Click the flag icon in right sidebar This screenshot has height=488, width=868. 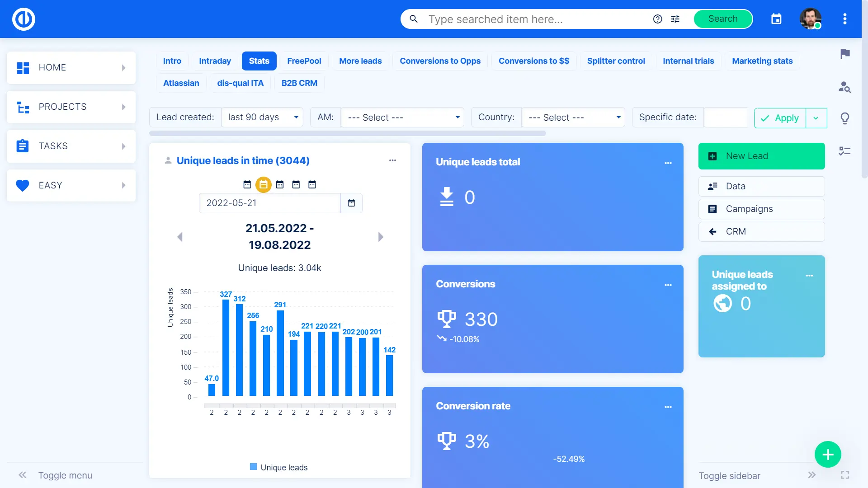point(845,54)
